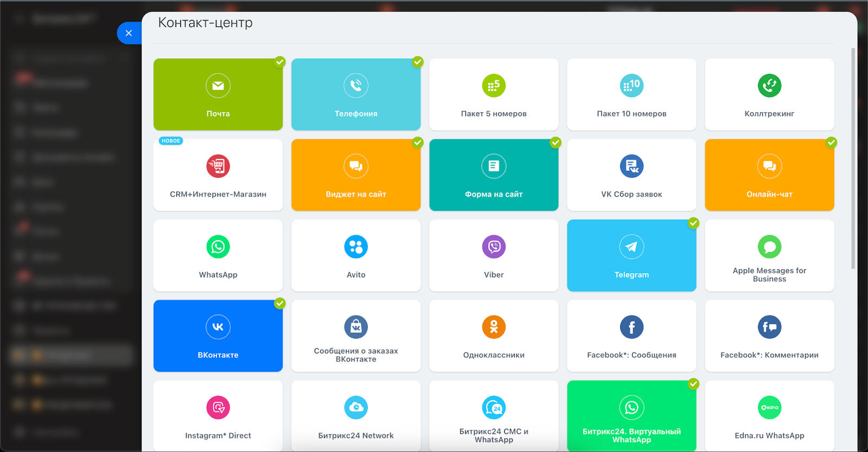Click the Коллтрекинг label text
This screenshot has height=452, width=868.
pyautogui.click(x=769, y=114)
